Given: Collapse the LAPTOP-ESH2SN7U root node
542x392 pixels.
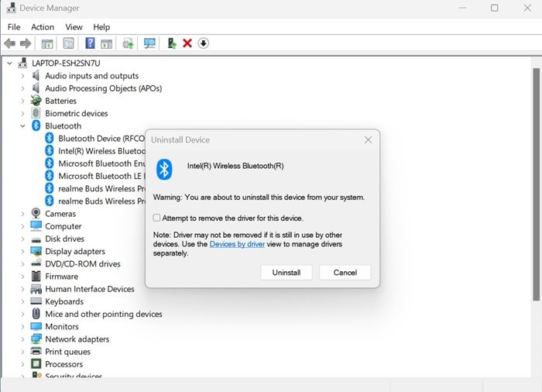Looking at the screenshot, I should 9,64.
